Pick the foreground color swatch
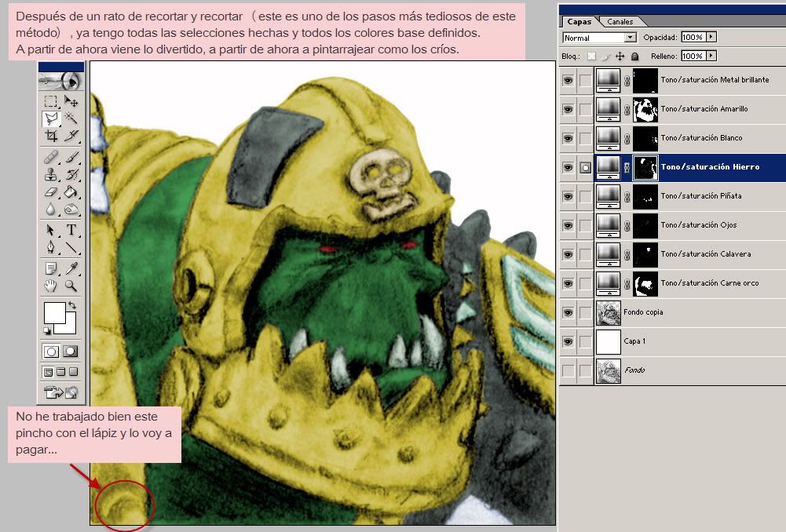Viewport: 786px width, 532px height. (55, 313)
